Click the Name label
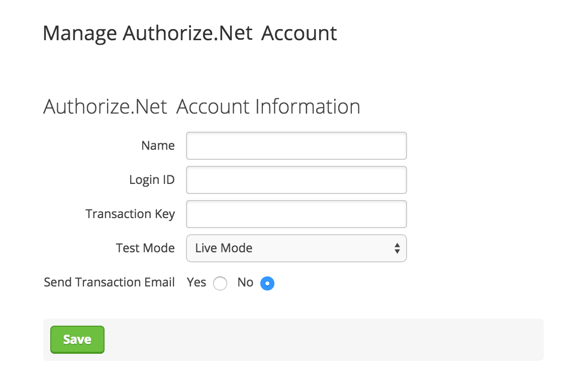588x391 pixels. point(158,145)
